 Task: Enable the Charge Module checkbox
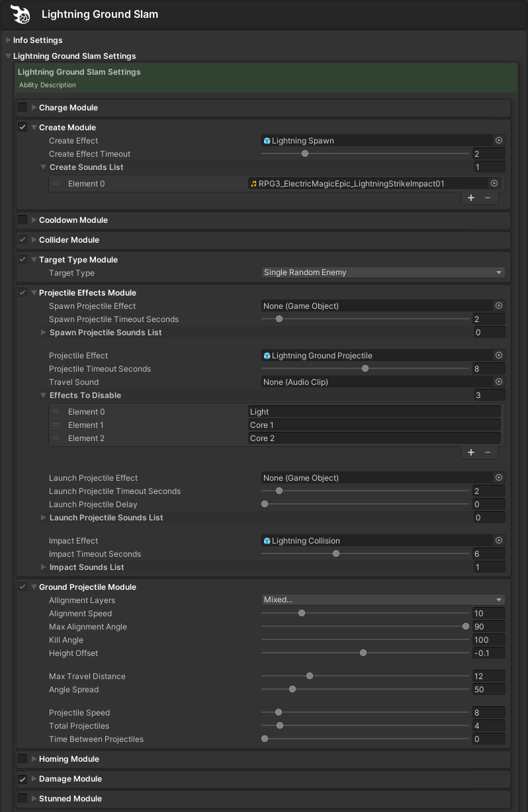click(x=22, y=108)
